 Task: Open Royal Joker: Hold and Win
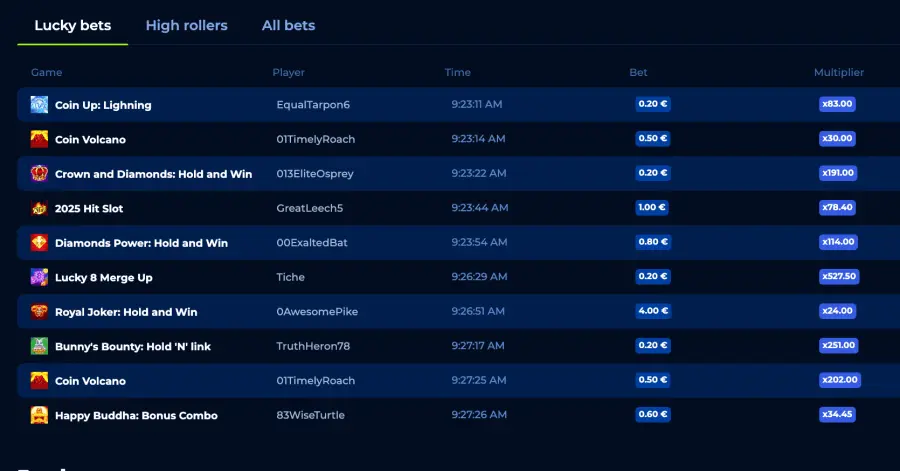coord(126,312)
